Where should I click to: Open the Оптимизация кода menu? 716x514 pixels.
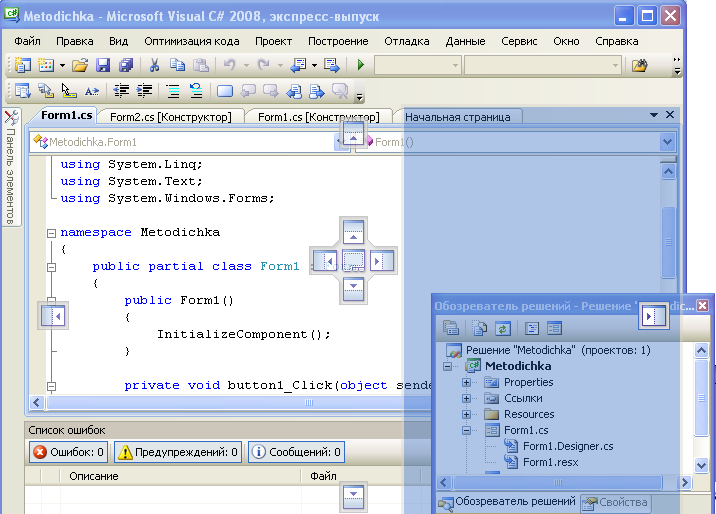point(192,41)
